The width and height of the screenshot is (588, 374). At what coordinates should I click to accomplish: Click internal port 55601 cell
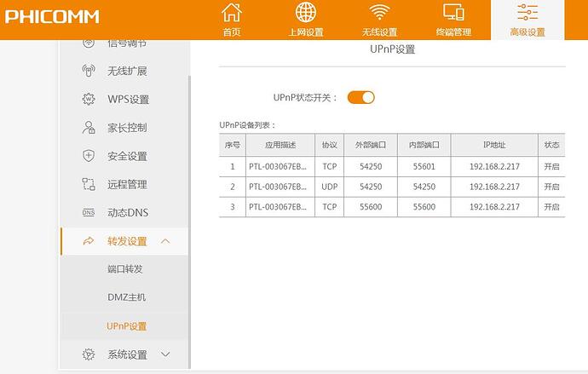[424, 166]
